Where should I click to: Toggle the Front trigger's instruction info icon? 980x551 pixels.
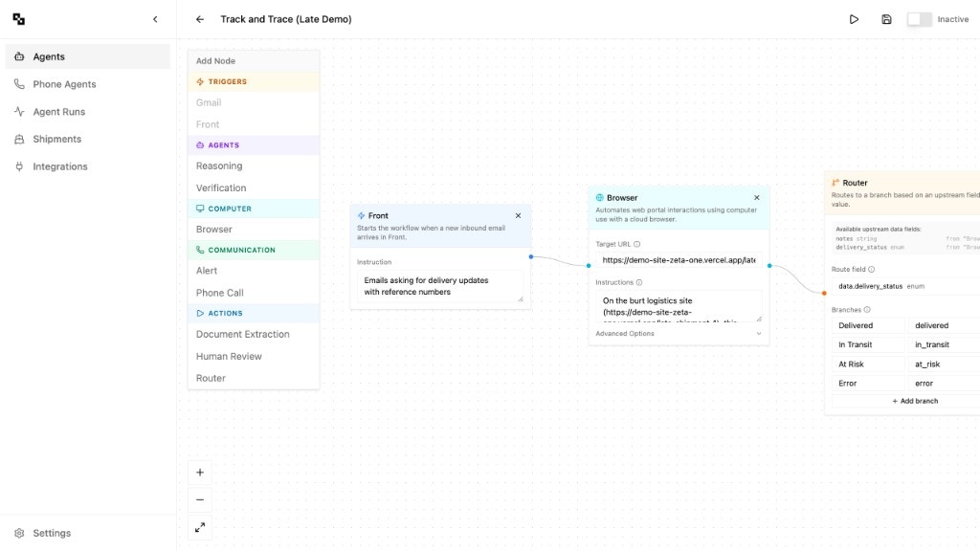(x=394, y=261)
